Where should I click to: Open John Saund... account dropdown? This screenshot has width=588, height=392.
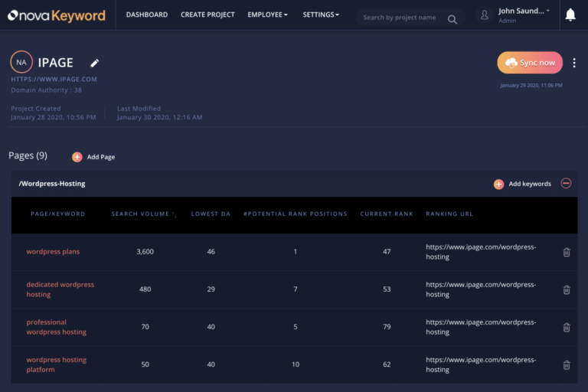pos(524,11)
